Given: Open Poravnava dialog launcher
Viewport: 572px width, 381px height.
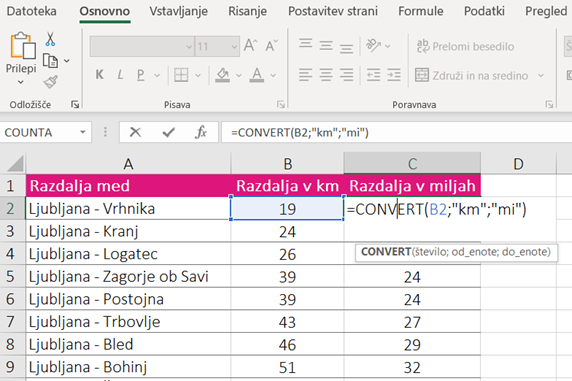Looking at the screenshot, I should [x=549, y=105].
